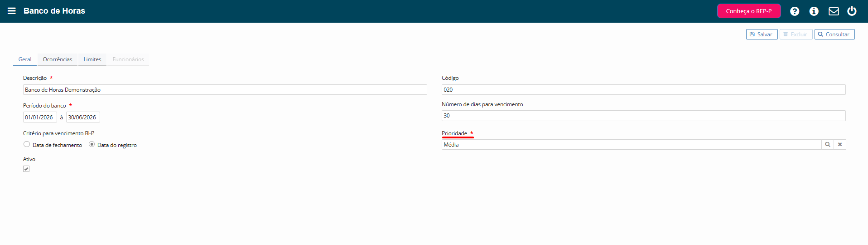Click Conheça o REP-P button
This screenshot has height=245, width=868.
749,11
